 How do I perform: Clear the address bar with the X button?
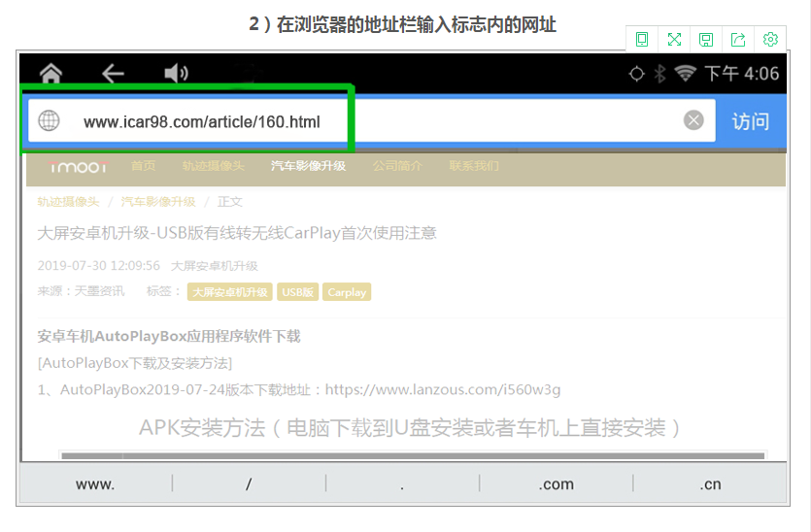[x=693, y=120]
